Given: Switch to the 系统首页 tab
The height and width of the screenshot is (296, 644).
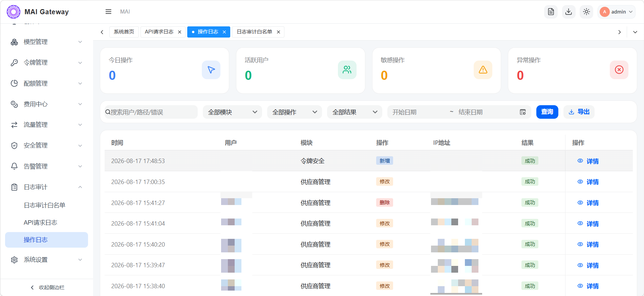Looking at the screenshot, I should (x=124, y=32).
